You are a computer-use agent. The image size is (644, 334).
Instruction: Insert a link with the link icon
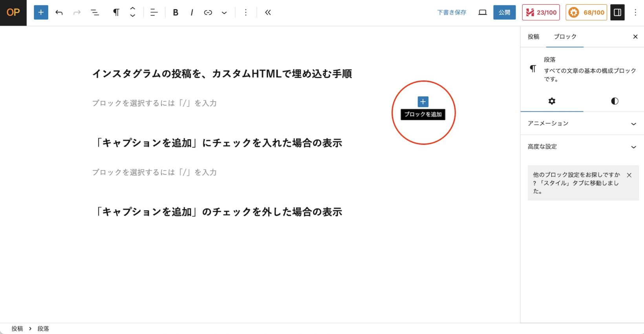[208, 13]
